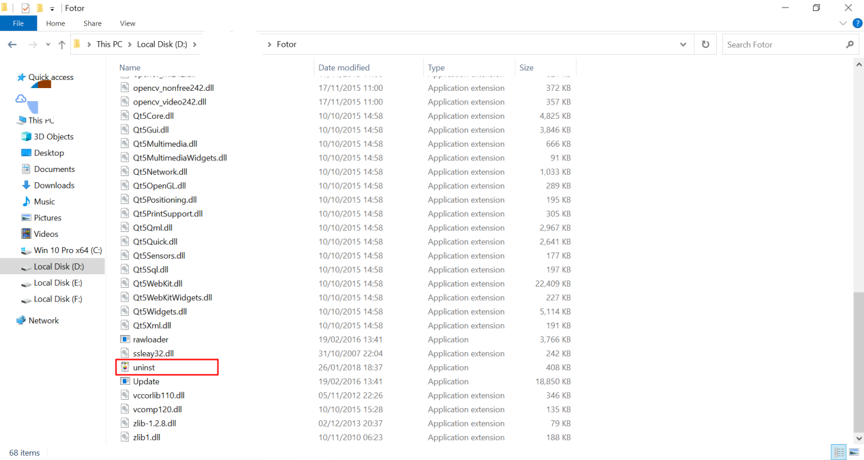The height and width of the screenshot is (460, 864).
Task: Click the Properties checkmark icon in title bar
Action: click(x=25, y=8)
